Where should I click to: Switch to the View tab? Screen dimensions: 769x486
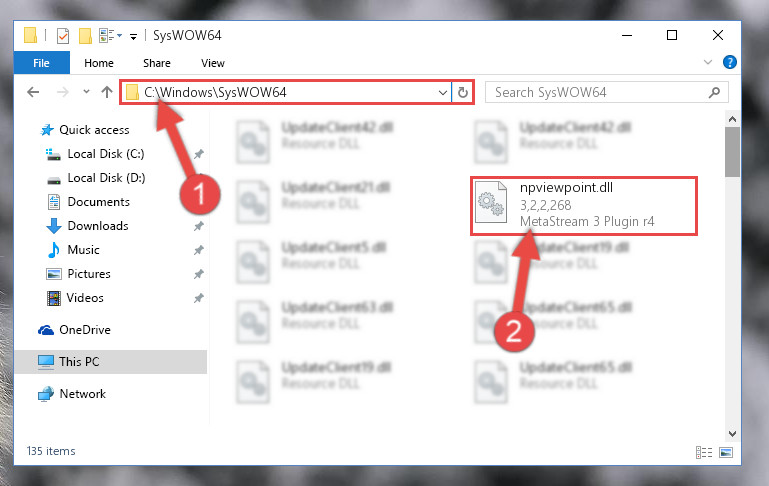213,63
